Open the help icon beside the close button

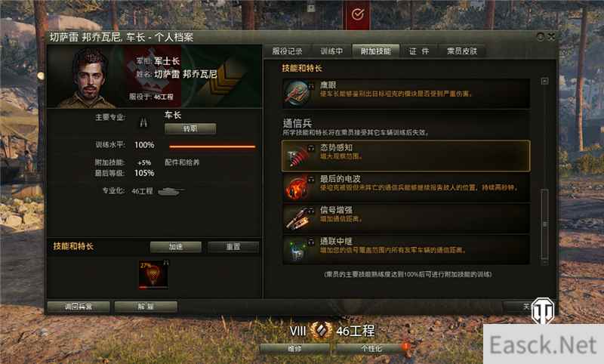coord(540,36)
